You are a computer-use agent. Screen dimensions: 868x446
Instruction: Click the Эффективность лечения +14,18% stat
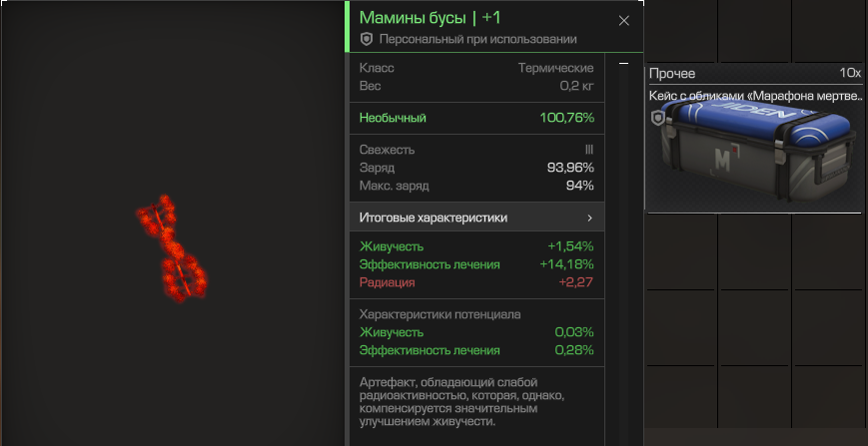click(476, 264)
